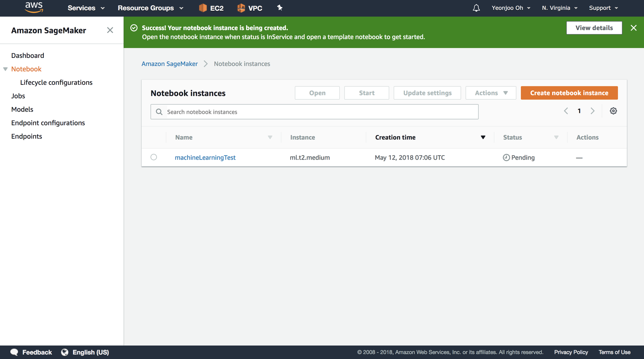This screenshot has height=359, width=644.
Task: Click the AWS logo home icon
Action: [34, 7]
